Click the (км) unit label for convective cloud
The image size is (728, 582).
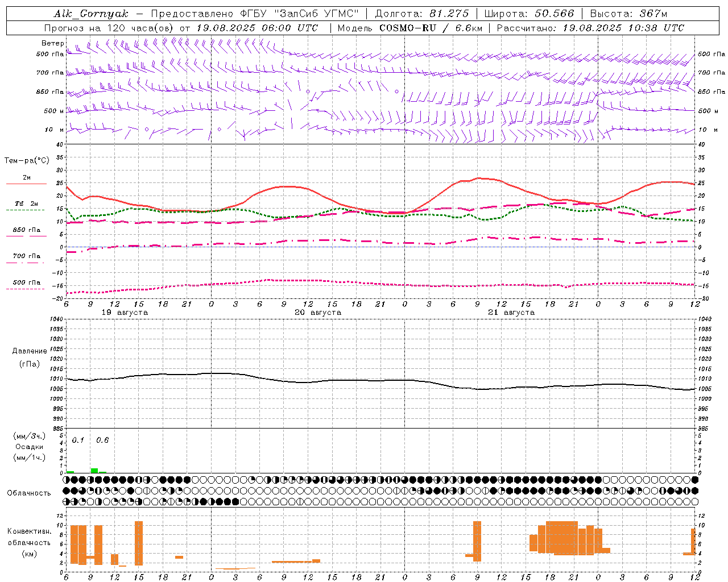click(x=30, y=554)
